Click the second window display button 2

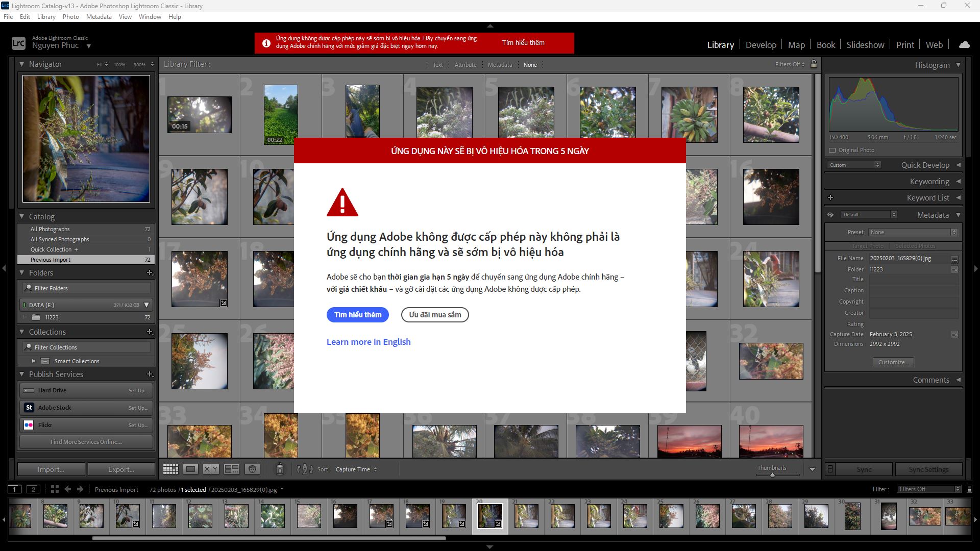click(33, 489)
